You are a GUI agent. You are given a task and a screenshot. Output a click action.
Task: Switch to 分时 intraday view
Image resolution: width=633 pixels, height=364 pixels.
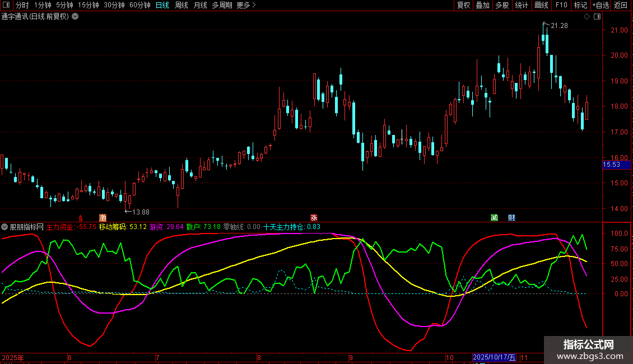pyautogui.click(x=22, y=5)
